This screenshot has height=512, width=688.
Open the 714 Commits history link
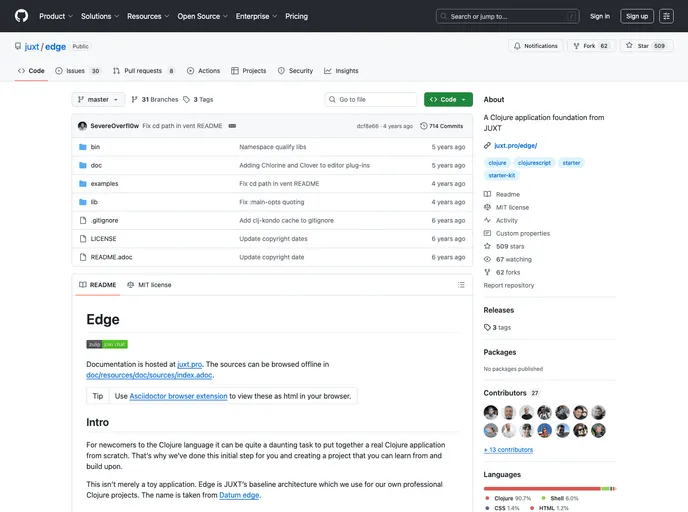pyautogui.click(x=441, y=126)
